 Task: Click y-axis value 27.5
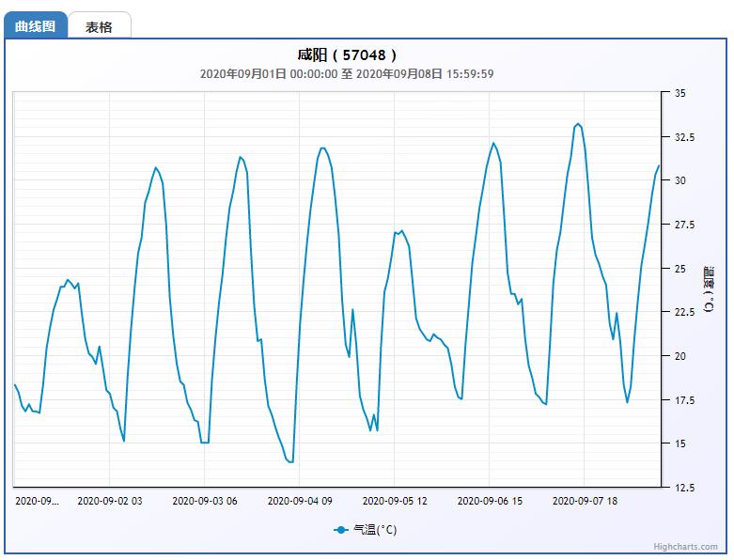click(684, 225)
